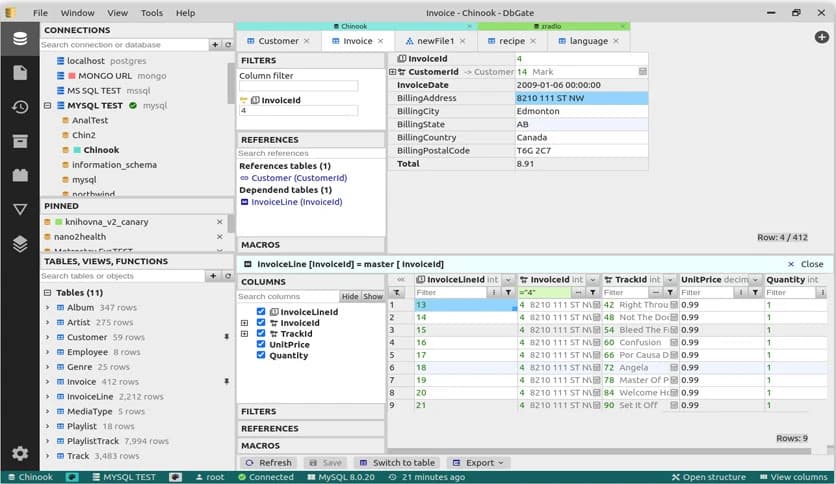
Task: Click the add connection plus button
Action: (x=214, y=45)
